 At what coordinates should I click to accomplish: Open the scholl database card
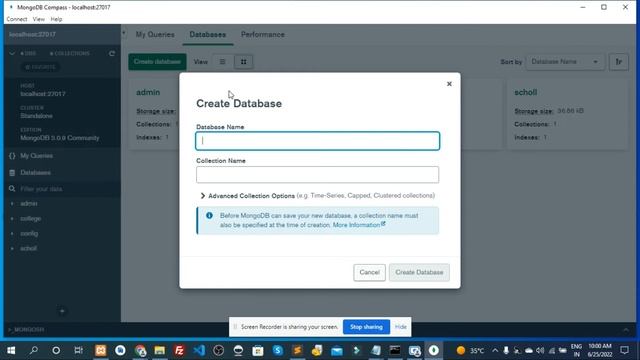(x=567, y=115)
